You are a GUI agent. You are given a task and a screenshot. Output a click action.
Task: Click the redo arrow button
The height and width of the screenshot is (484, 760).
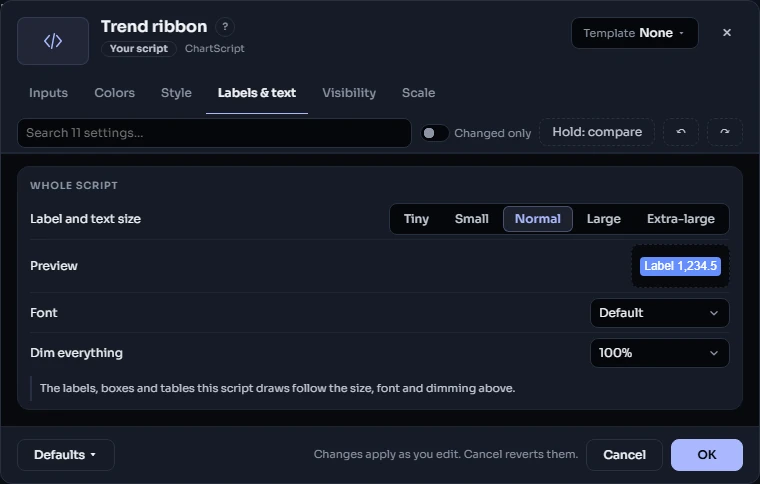(x=725, y=132)
